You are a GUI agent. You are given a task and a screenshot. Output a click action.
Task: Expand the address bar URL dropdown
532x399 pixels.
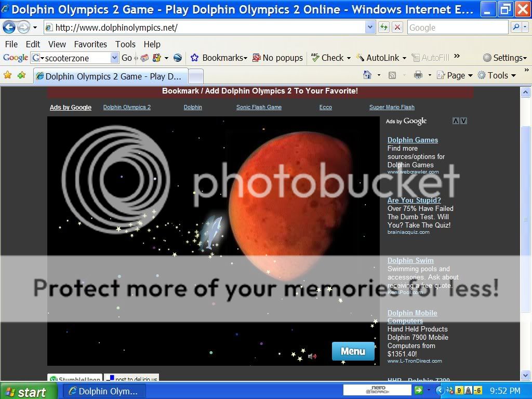(x=370, y=28)
